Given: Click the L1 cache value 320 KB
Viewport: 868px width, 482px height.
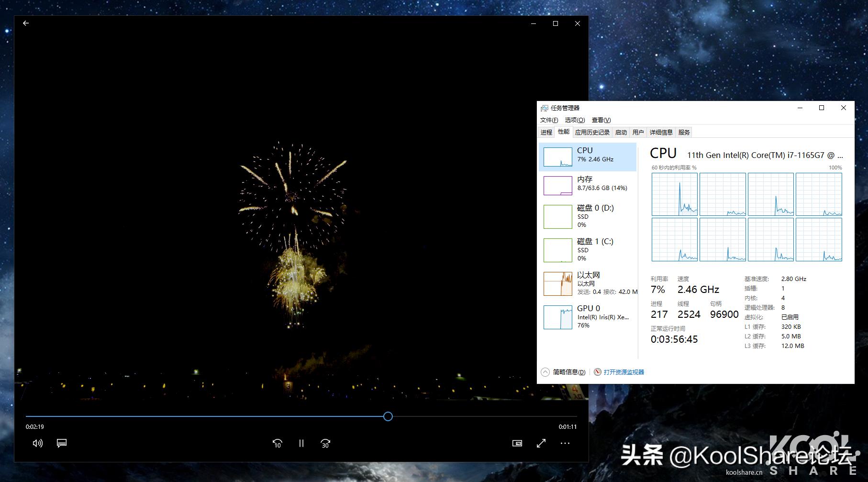Looking at the screenshot, I should pyautogui.click(x=791, y=327).
